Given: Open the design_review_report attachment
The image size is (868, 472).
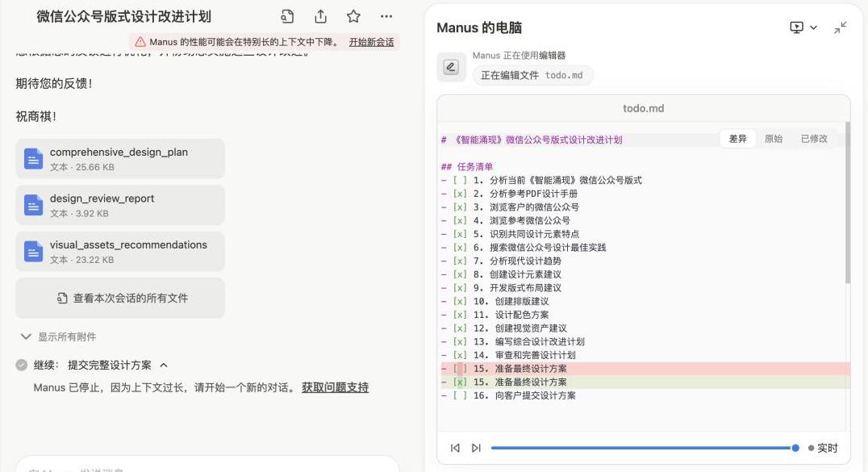Looking at the screenshot, I should (x=120, y=205).
